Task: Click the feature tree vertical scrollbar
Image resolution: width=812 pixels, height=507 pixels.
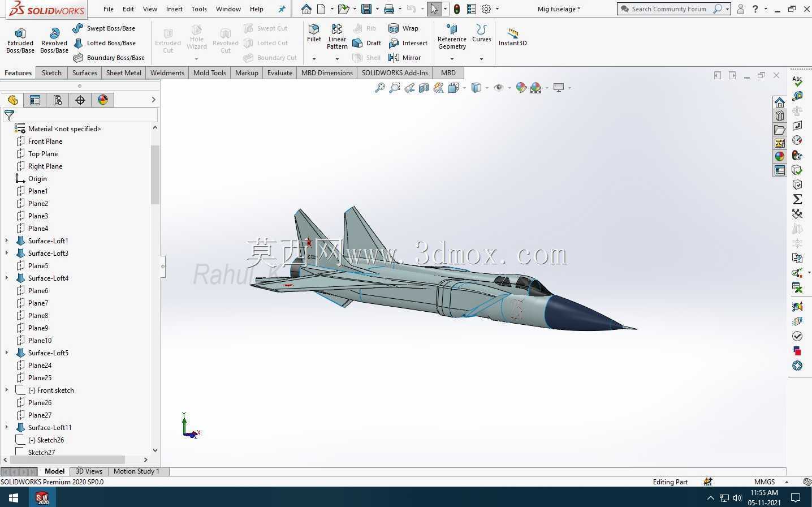Action: coord(155,174)
